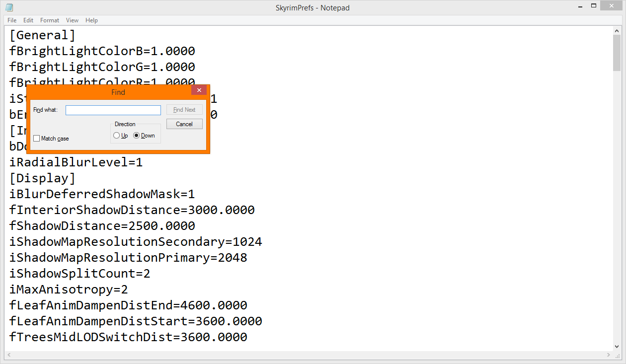
Task: Click the [Display] section header line
Action: pyautogui.click(x=42, y=178)
